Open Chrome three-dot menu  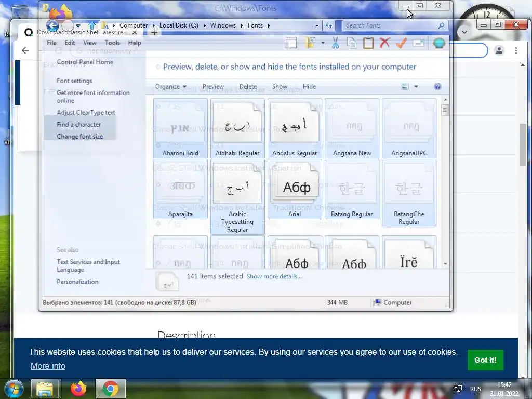tap(516, 50)
